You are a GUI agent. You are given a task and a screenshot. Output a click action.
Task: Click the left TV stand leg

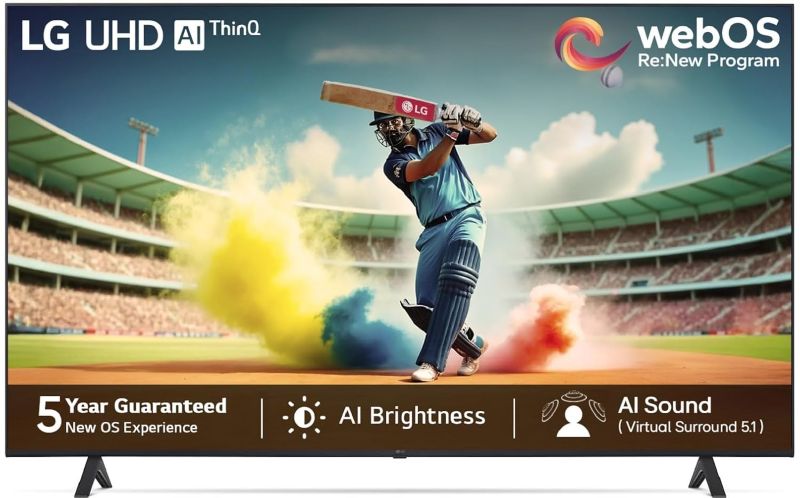pyautogui.click(x=93, y=476)
